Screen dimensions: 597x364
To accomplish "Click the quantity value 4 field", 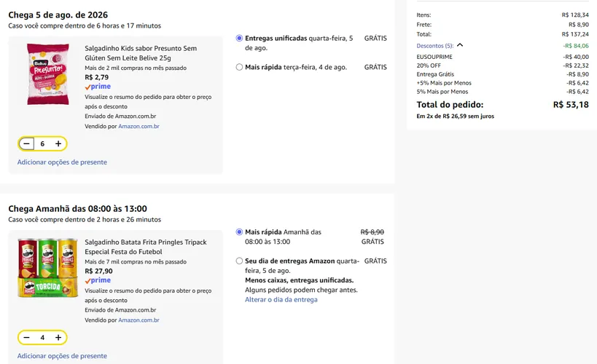I will 42,337.
